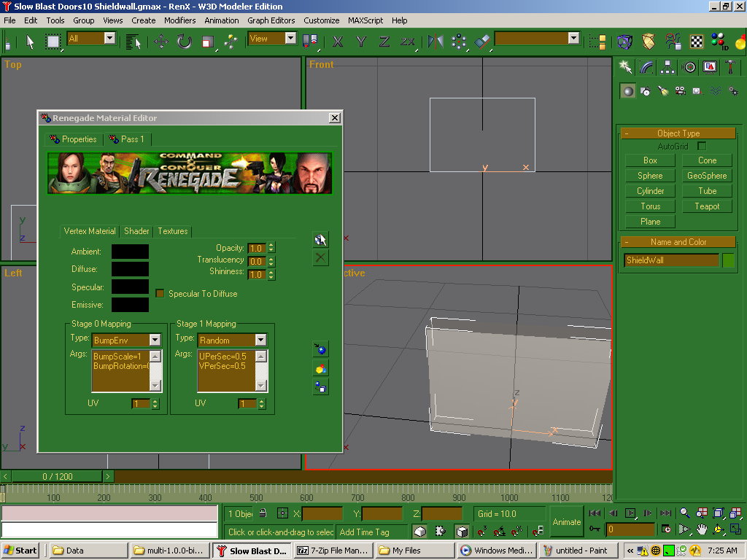Click the Mirror Selected Objects tool
This screenshot has width=747, height=560.
pos(436,42)
